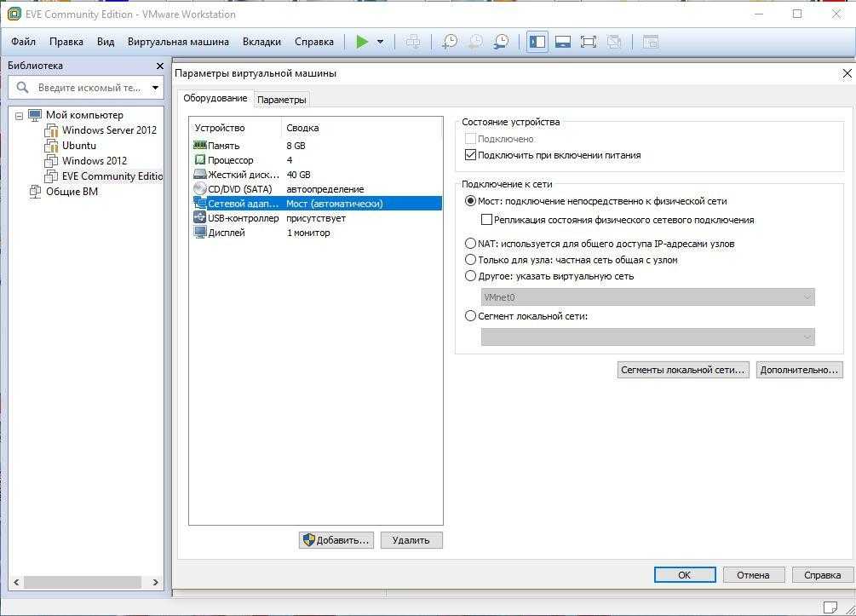Collapse the 'Мой компьютер' tree node

[x=19, y=115]
